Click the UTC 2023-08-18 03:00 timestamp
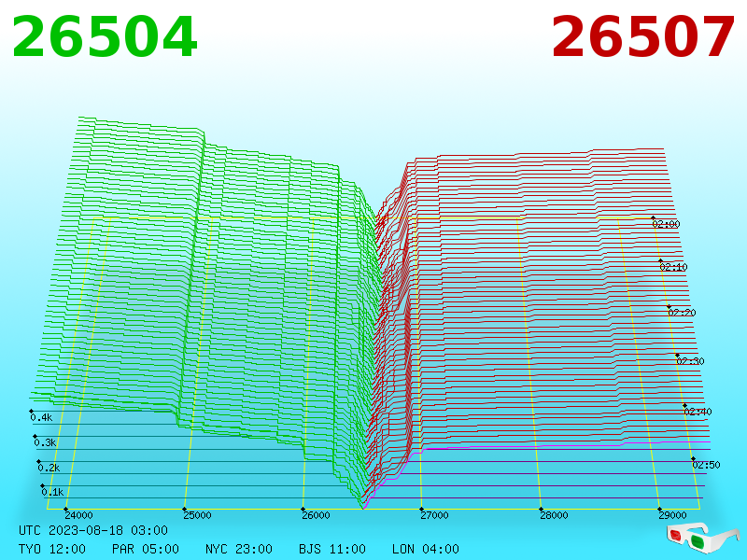Image resolution: width=747 pixels, height=560 pixels. tap(93, 530)
